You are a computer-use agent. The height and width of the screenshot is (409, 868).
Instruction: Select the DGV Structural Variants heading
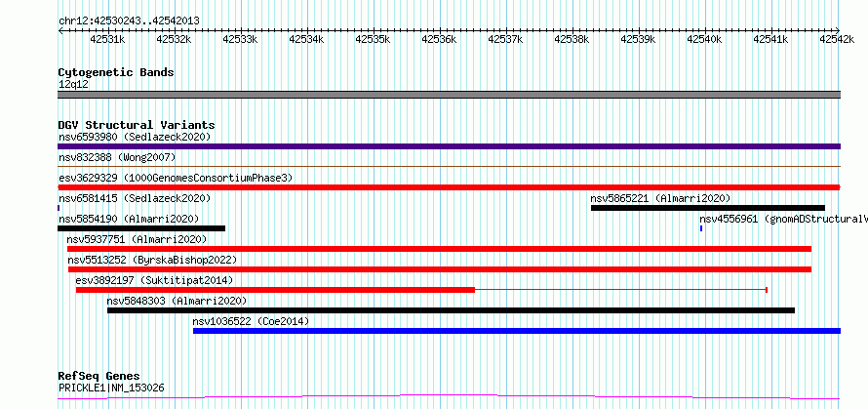point(137,125)
